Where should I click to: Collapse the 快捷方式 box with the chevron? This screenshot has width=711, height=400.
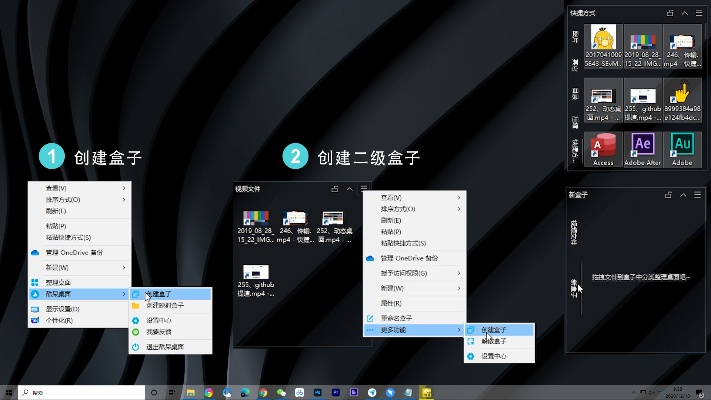pyautogui.click(x=685, y=13)
